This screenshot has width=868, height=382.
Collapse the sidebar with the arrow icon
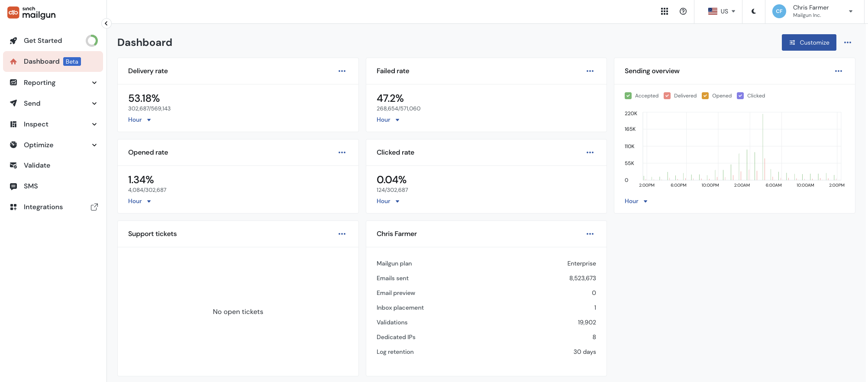tap(106, 23)
